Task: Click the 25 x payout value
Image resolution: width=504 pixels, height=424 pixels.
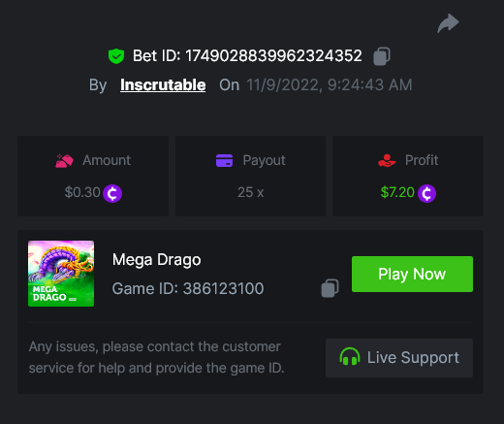Action: click(x=251, y=192)
